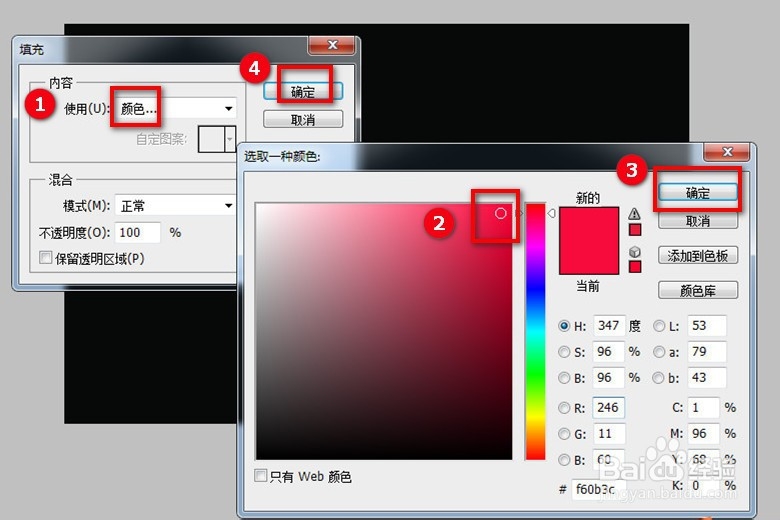Viewport: 780px width, 520px height.
Task: Open the 颜色库 color libraries button
Action: tap(697, 291)
